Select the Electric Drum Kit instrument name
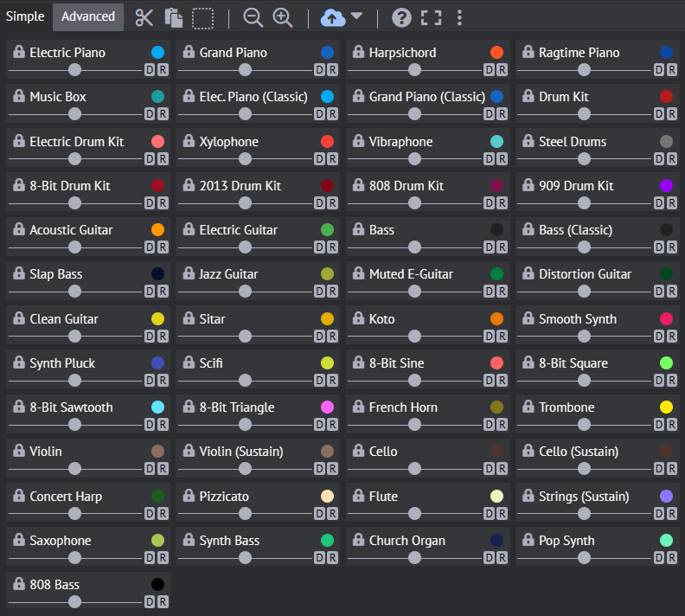685x616 pixels. (77, 142)
